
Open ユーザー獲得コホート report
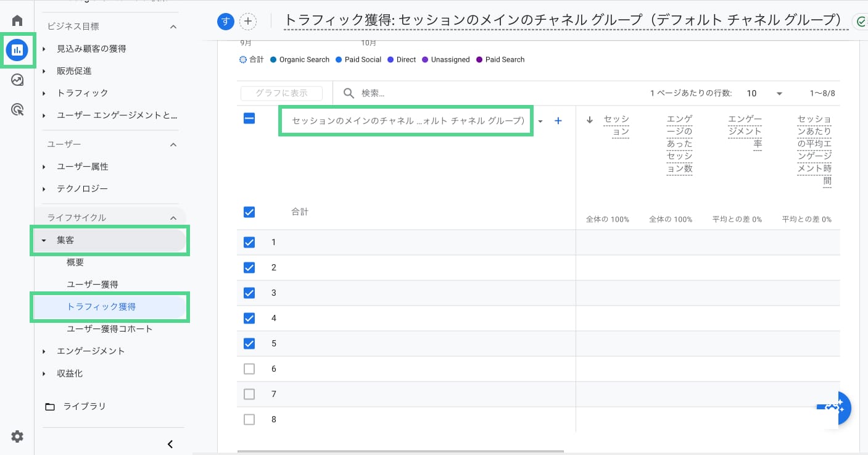point(110,328)
